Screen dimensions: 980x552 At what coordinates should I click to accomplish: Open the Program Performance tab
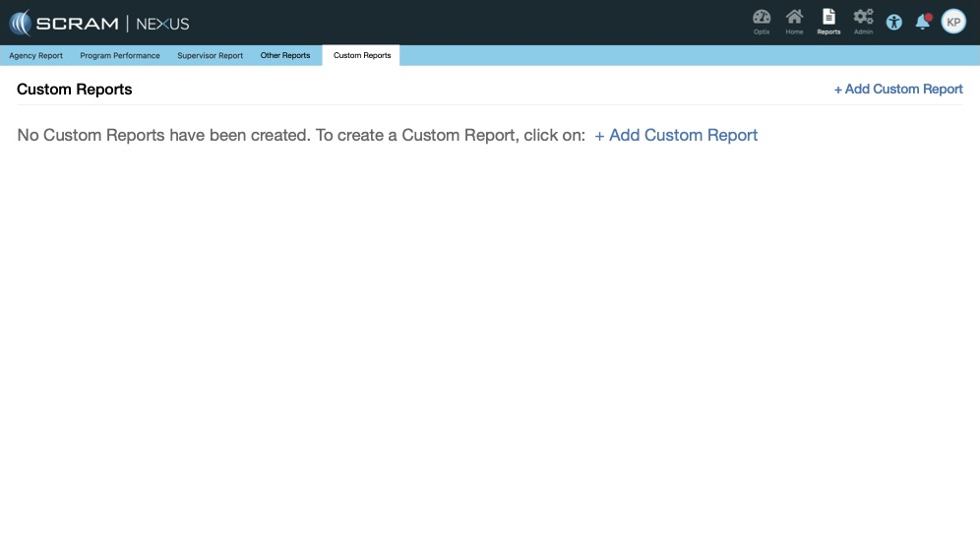coord(120,56)
